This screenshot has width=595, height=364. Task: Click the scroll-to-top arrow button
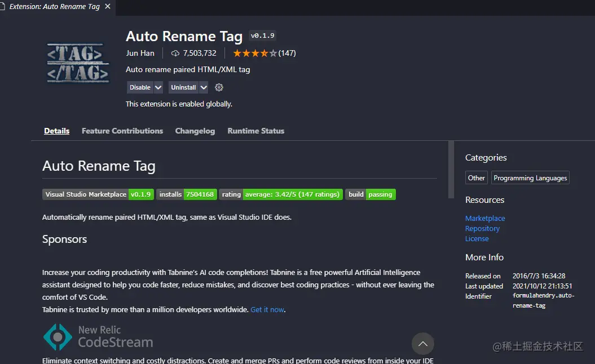(x=423, y=344)
